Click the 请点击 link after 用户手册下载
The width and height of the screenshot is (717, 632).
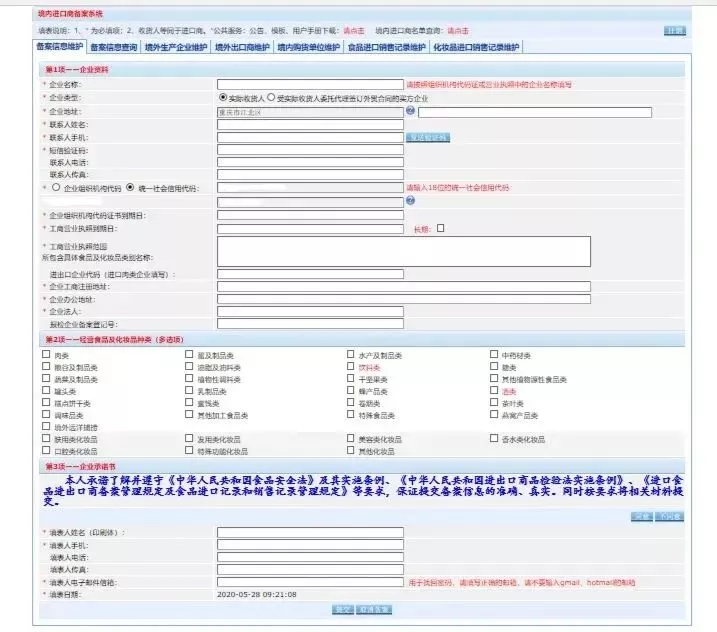pyautogui.click(x=354, y=31)
